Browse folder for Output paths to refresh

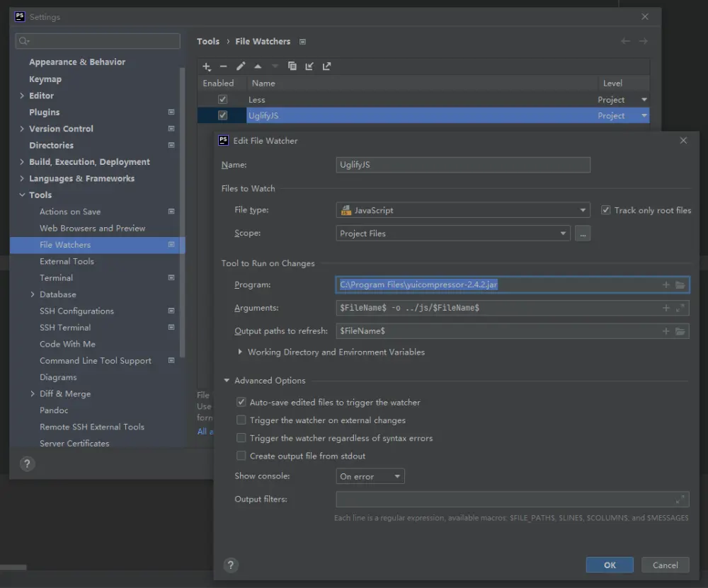(680, 331)
